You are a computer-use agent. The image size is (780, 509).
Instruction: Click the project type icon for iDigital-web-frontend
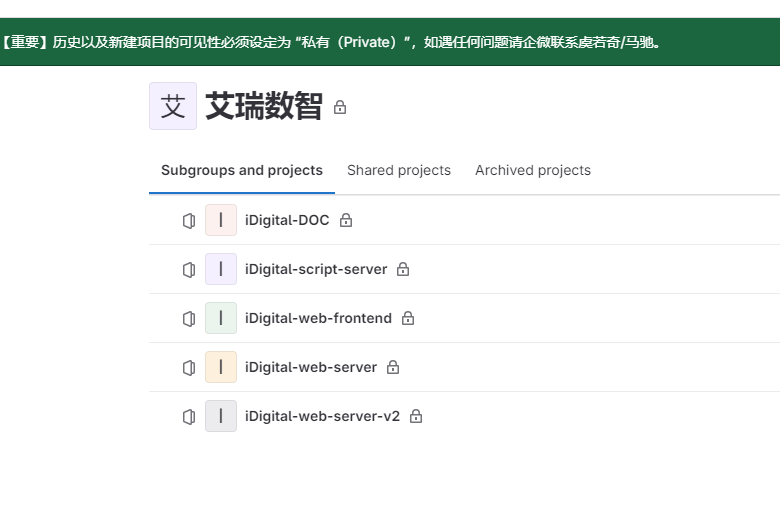[189, 318]
